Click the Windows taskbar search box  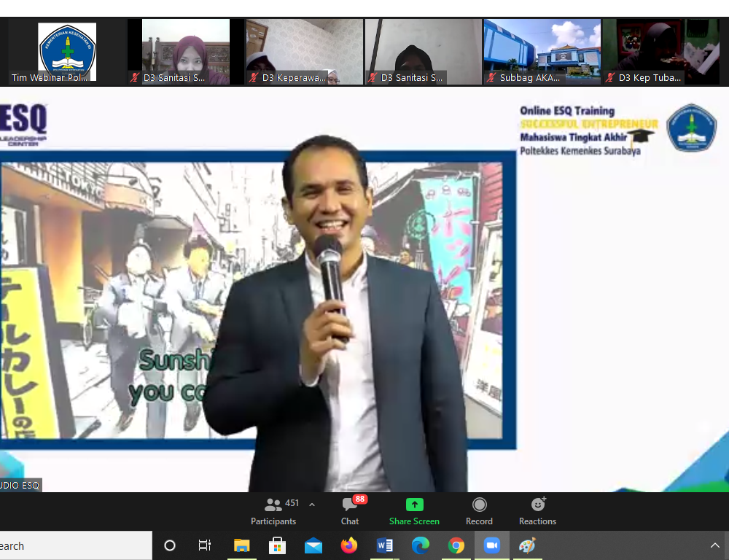[73, 545]
